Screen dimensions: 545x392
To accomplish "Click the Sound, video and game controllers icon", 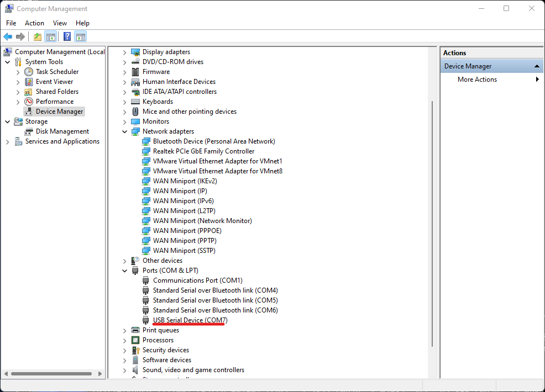I will pos(135,370).
